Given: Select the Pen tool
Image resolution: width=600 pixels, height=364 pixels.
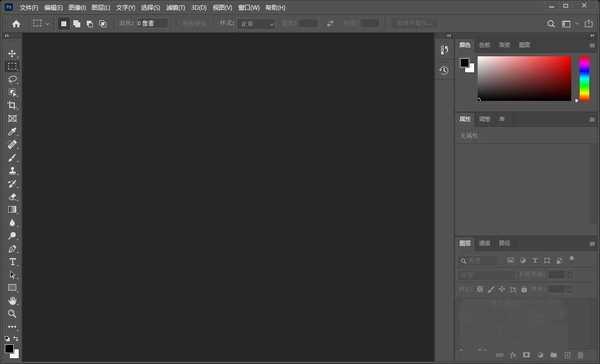Looking at the screenshot, I should [12, 249].
